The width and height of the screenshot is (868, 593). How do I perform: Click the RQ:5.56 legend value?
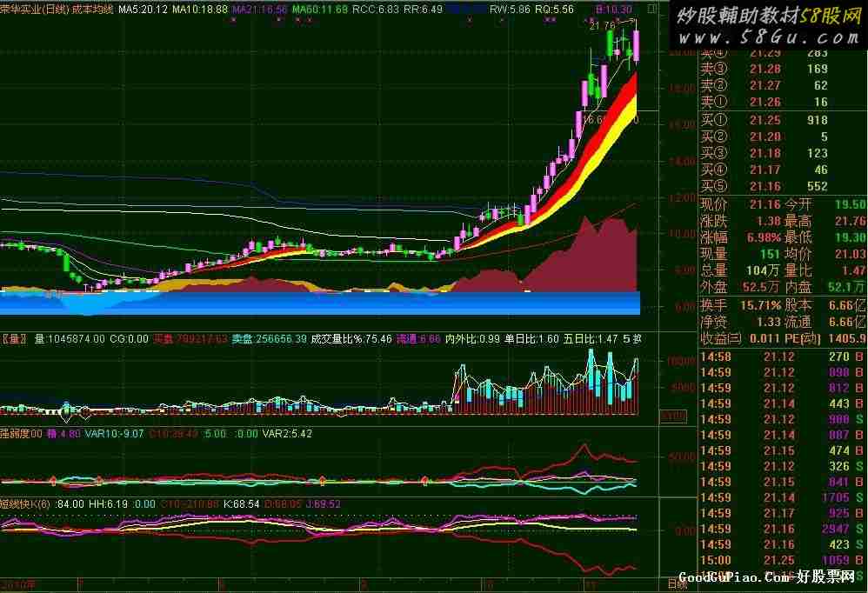click(554, 10)
